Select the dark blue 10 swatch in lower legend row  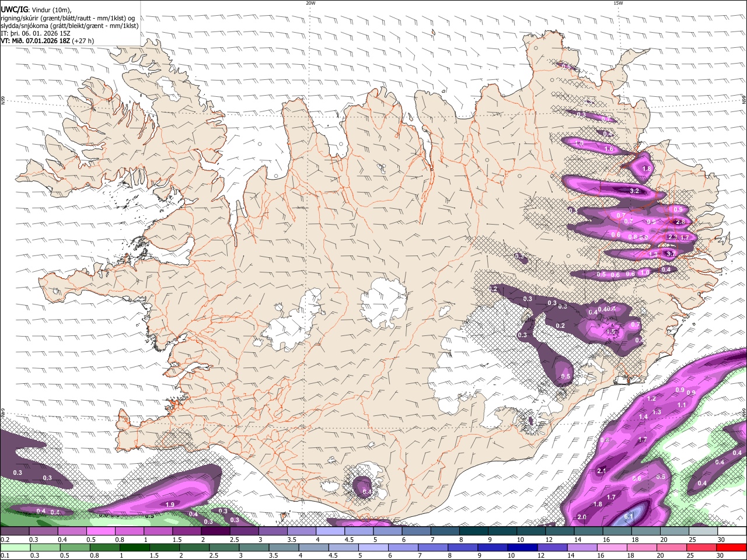pos(522,547)
